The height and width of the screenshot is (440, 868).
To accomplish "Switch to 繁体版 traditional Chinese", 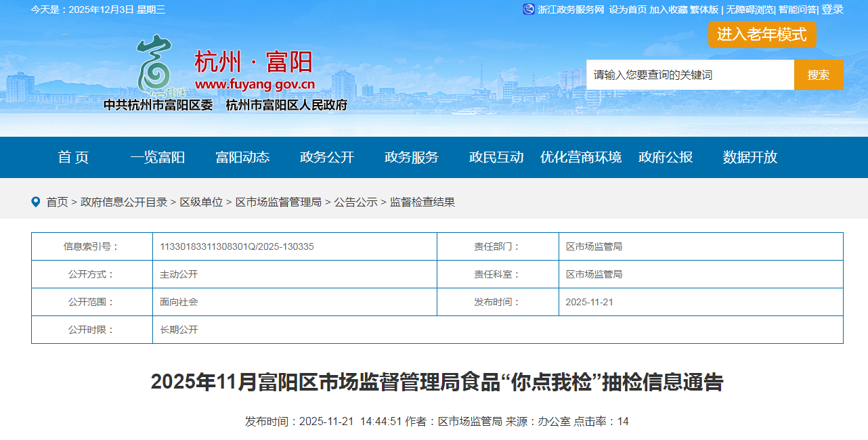I will click(x=704, y=9).
